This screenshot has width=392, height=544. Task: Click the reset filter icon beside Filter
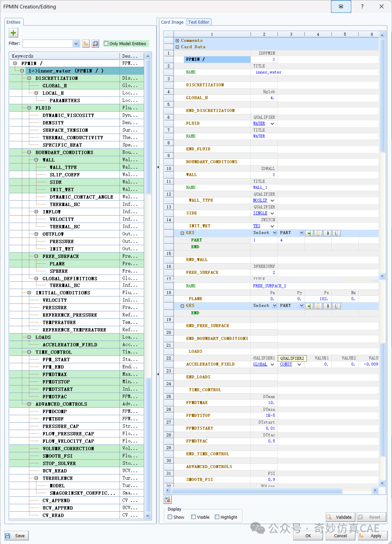click(x=95, y=44)
